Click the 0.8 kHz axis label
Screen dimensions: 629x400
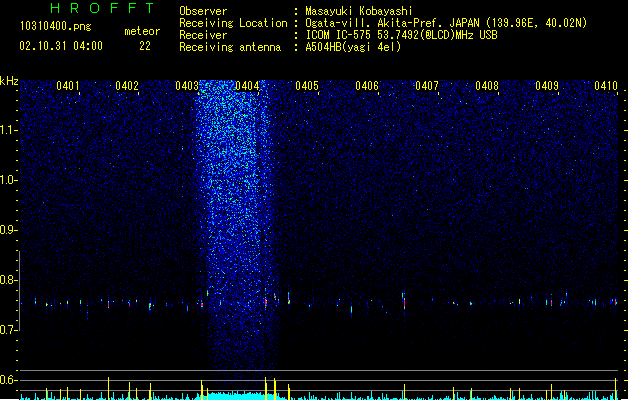point(8,280)
